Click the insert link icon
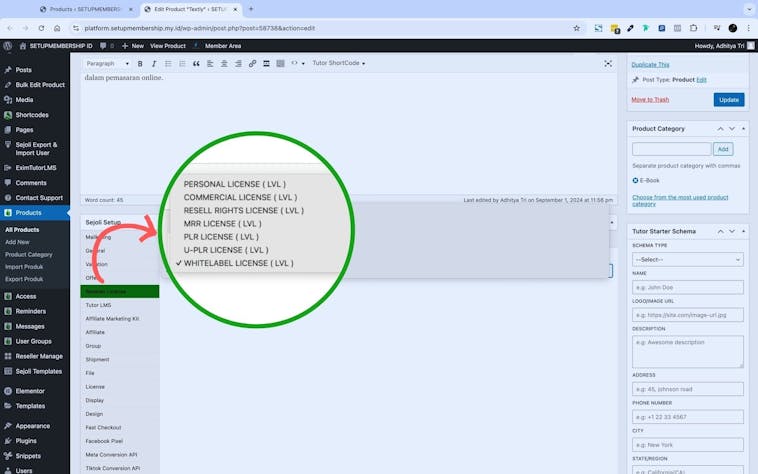758x474 pixels. pyautogui.click(x=252, y=63)
